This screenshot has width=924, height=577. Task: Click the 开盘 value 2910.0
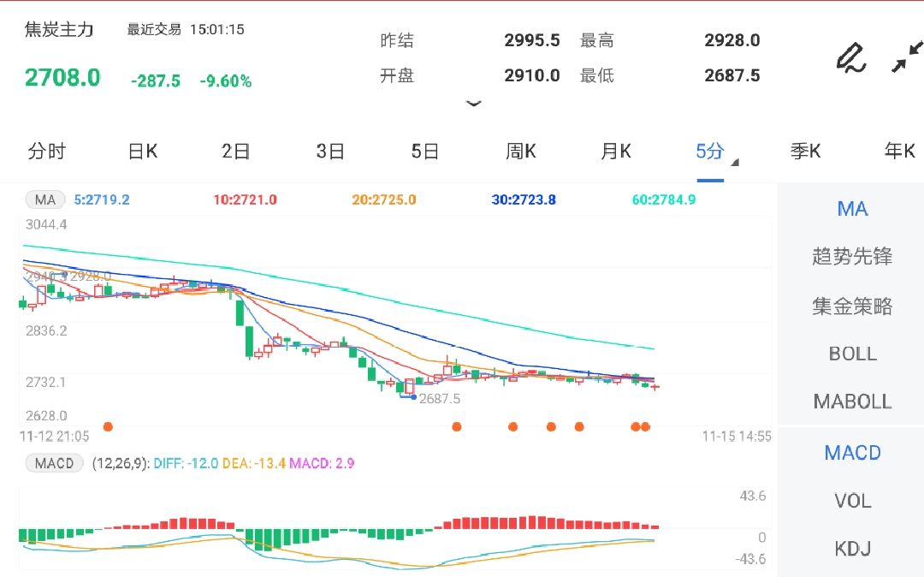click(x=532, y=75)
